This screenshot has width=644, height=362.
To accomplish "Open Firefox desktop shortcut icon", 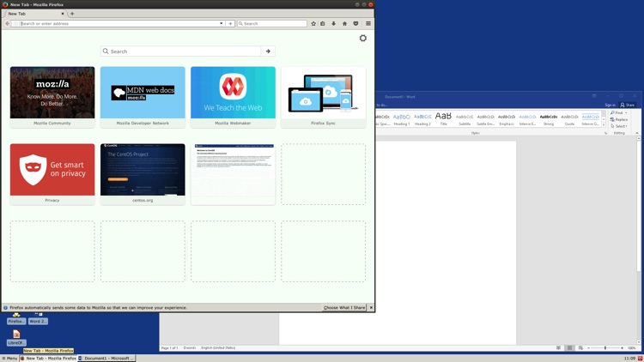I will click(16, 318).
